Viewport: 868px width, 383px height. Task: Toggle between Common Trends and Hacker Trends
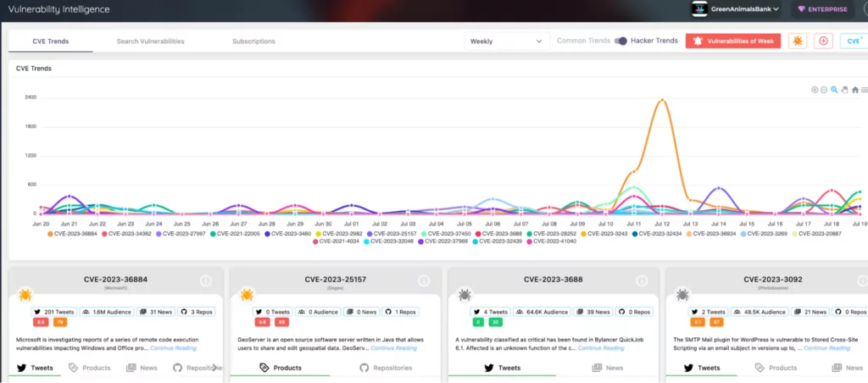pyautogui.click(x=620, y=41)
